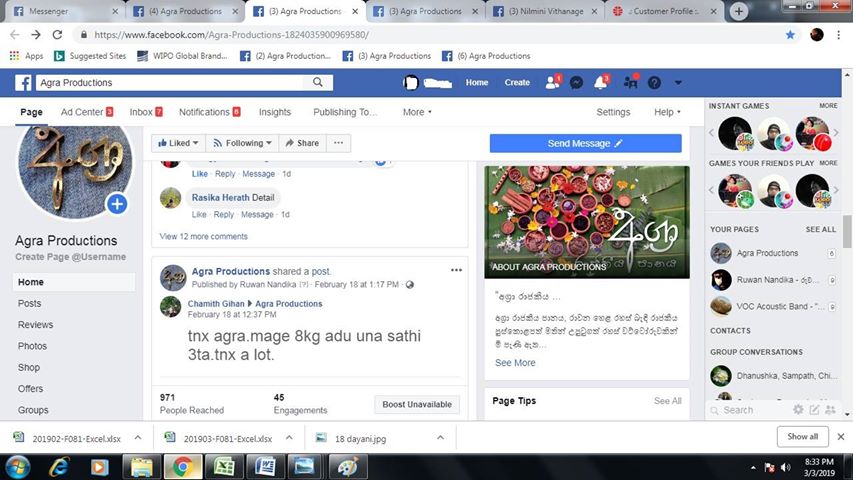Open friend requests icon
Image resolution: width=853 pixels, height=480 pixels.
click(x=552, y=82)
